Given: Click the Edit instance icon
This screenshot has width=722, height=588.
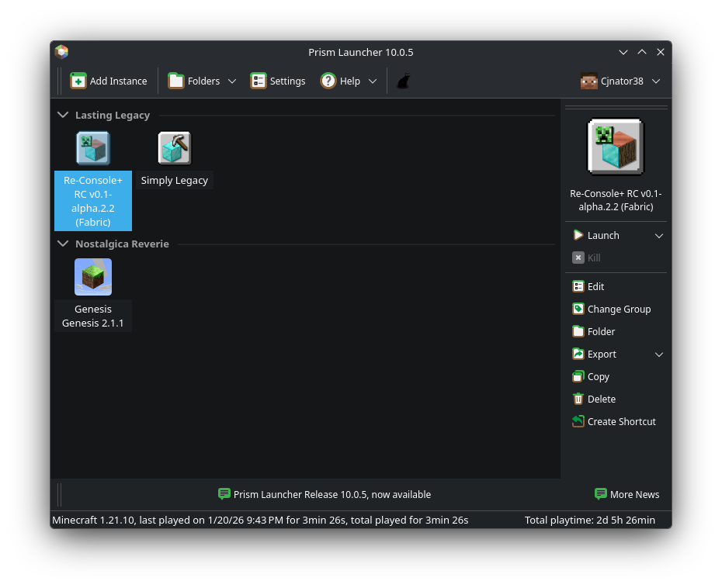Looking at the screenshot, I should coord(577,286).
